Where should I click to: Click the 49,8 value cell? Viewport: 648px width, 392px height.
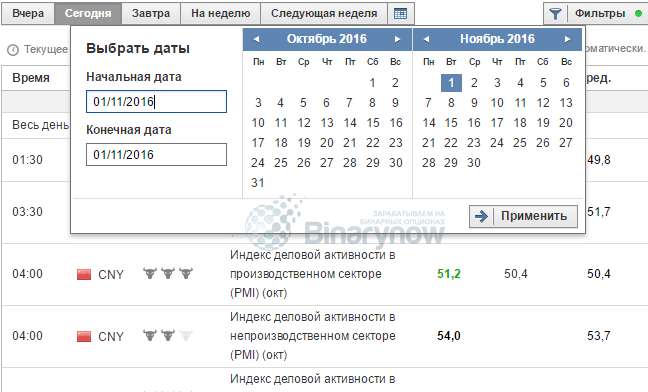(x=598, y=159)
